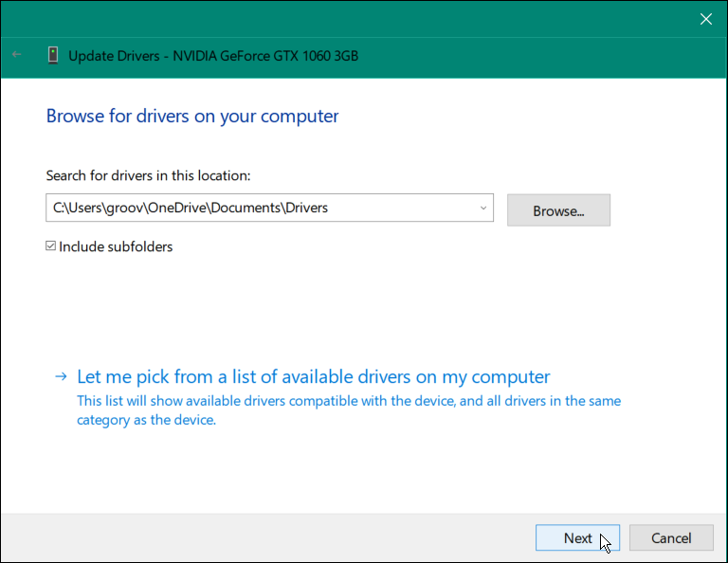Uncheck the Include subfolders checkbox
The image size is (728, 563).
tap(50, 246)
